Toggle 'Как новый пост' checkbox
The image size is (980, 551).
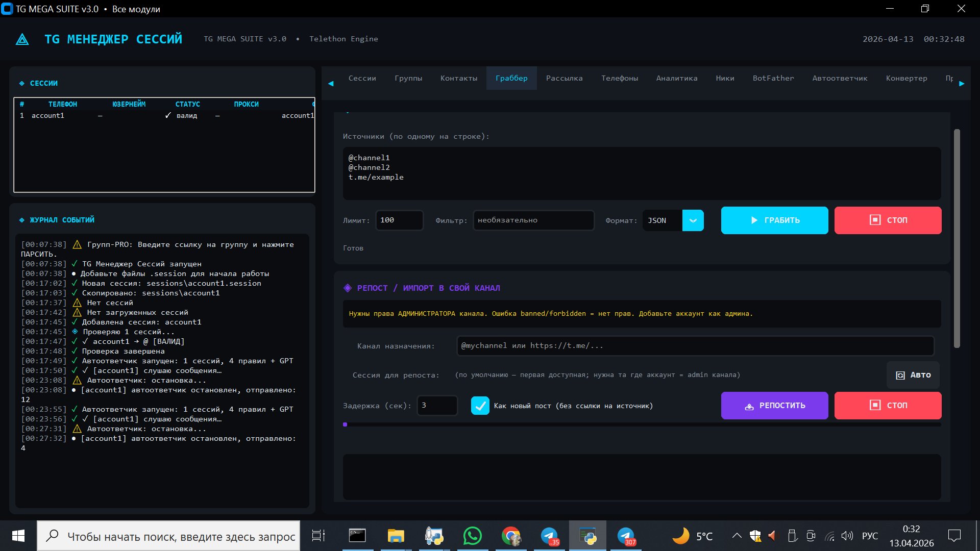click(480, 406)
